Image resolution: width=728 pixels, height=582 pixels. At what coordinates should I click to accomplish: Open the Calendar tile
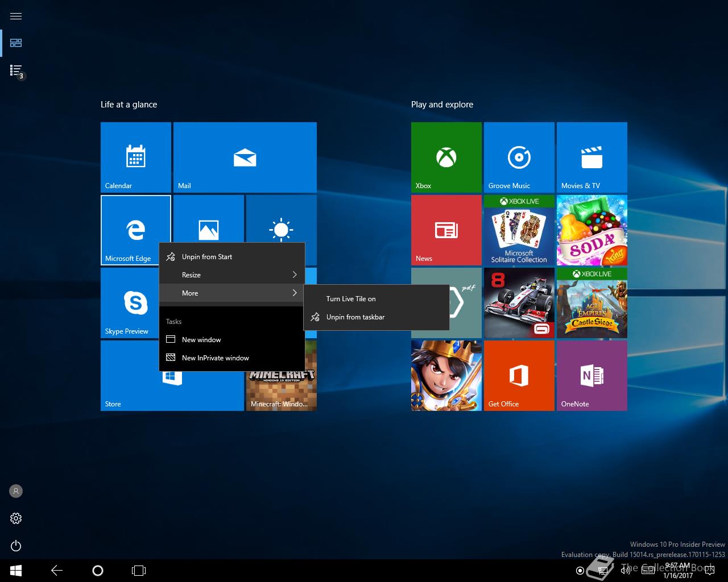click(x=136, y=157)
